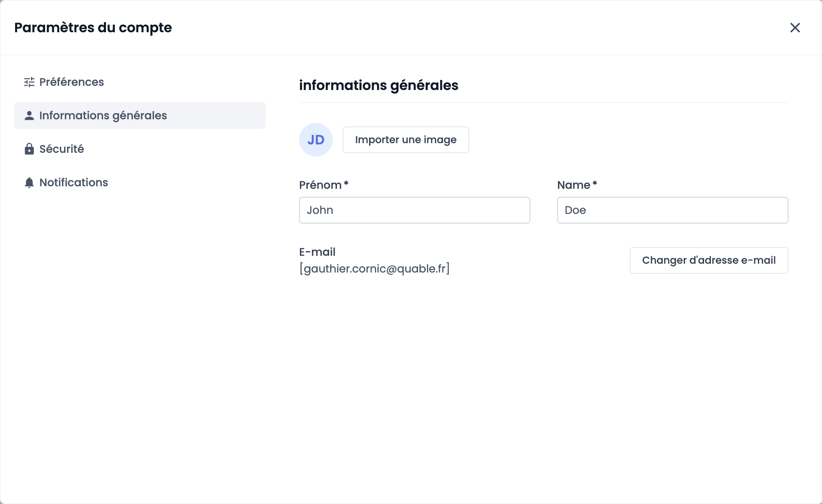Click the Name field label
822x504 pixels.
[x=574, y=185]
